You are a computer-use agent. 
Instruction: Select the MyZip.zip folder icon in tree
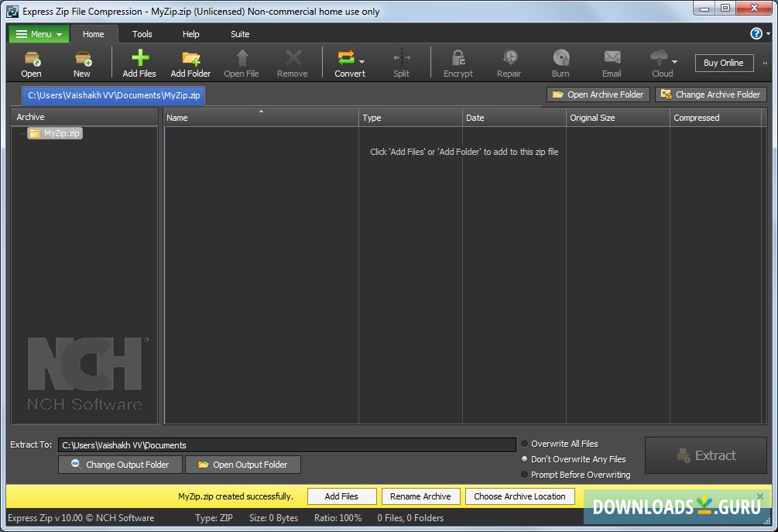click(x=34, y=133)
